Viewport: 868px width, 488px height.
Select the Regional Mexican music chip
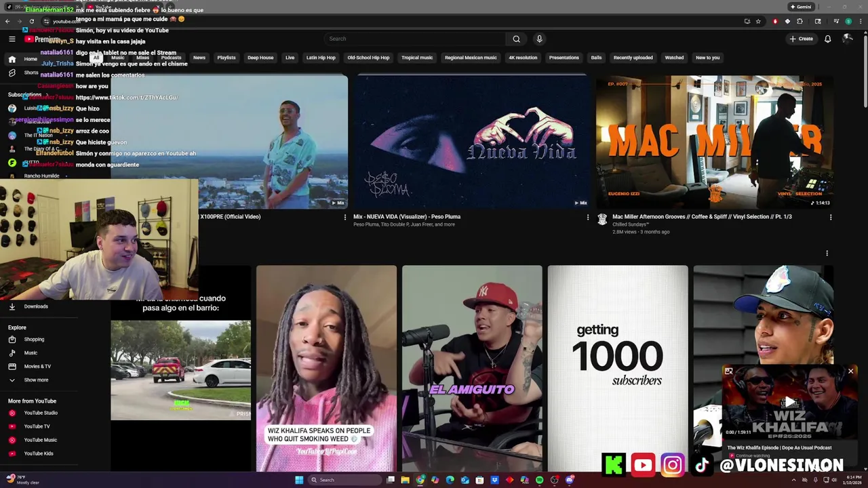coord(471,58)
